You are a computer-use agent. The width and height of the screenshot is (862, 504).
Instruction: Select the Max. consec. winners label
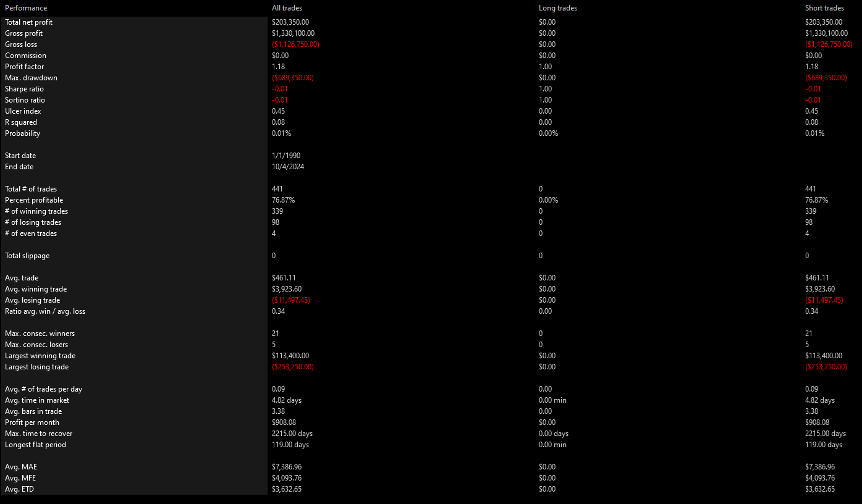click(x=40, y=334)
